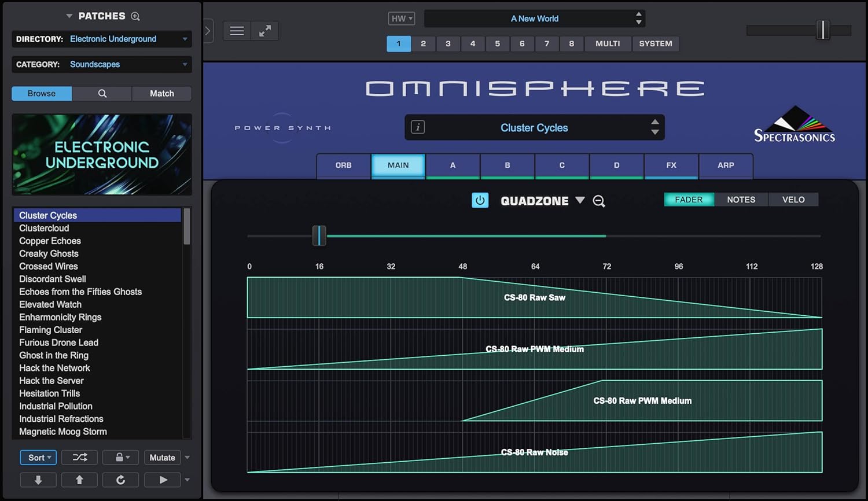Enable the NOTES mode
Image resolution: width=868 pixels, height=501 pixels.
click(741, 199)
